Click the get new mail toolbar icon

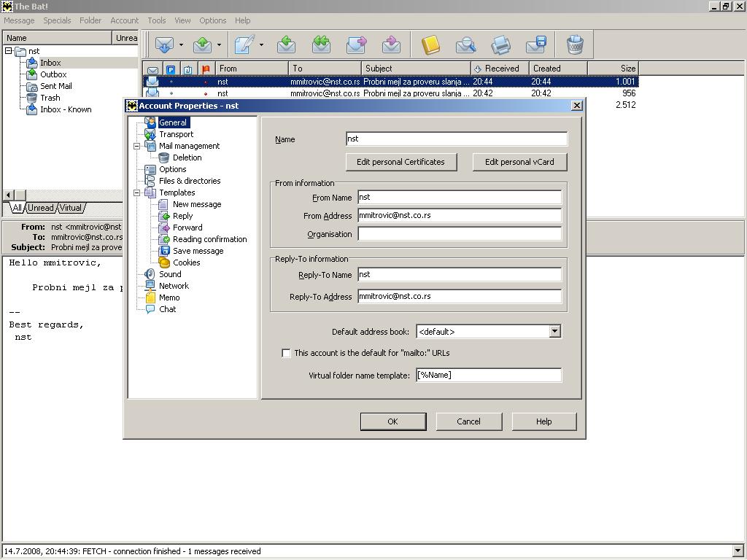coord(163,45)
